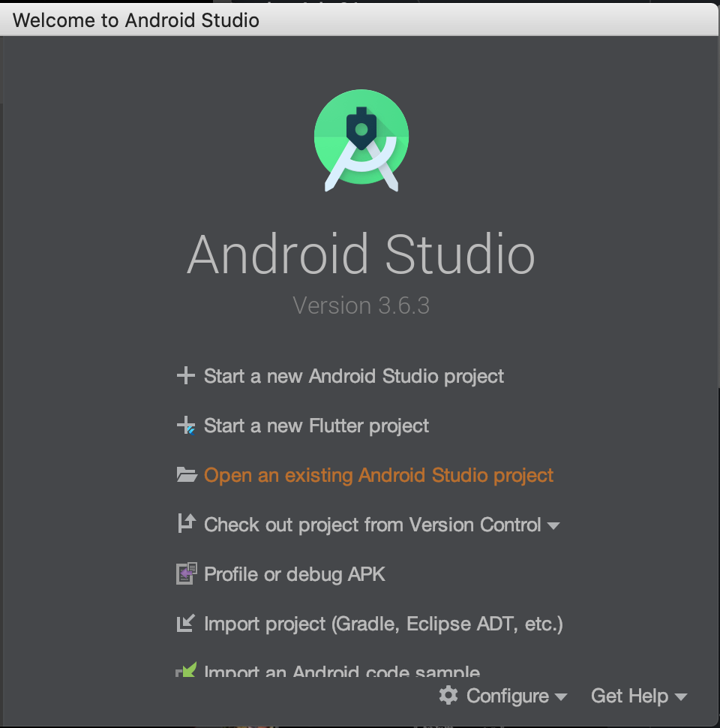720x728 pixels.
Task: Click the Android Studio logo
Action: pyautogui.click(x=361, y=140)
